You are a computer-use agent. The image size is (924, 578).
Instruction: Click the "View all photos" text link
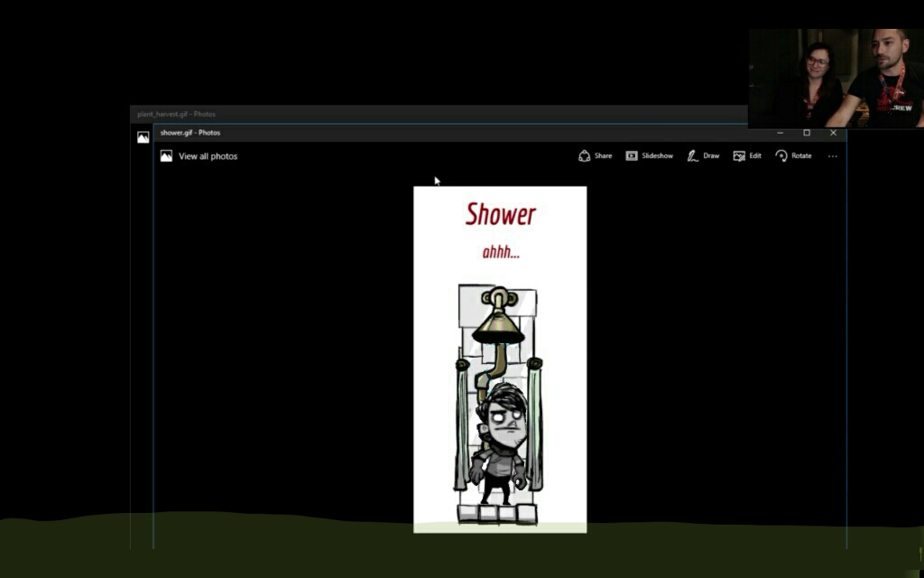tap(208, 156)
